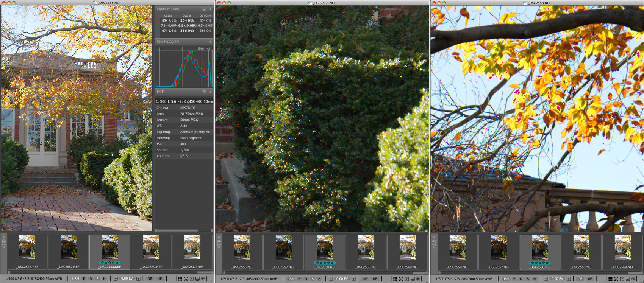Viewport: 644px width, 283px height.
Task: Close the Raw Histogram panel
Action: click(209, 42)
